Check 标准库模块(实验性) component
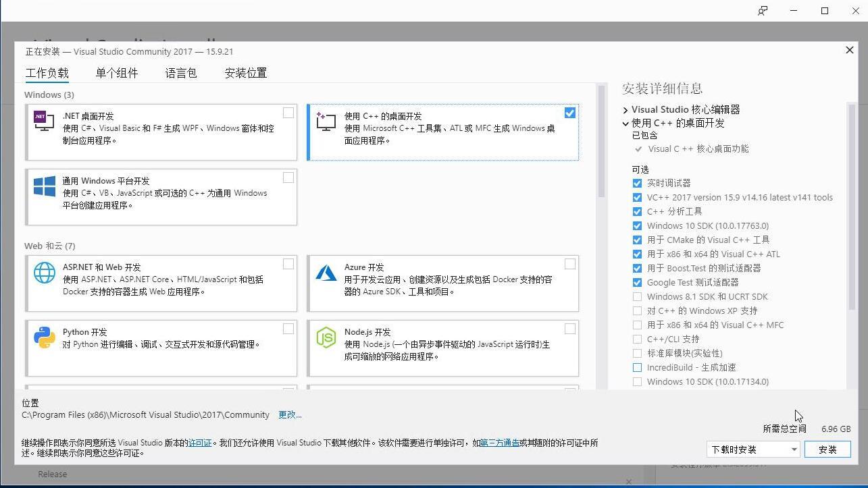The width and height of the screenshot is (868, 488). click(637, 353)
